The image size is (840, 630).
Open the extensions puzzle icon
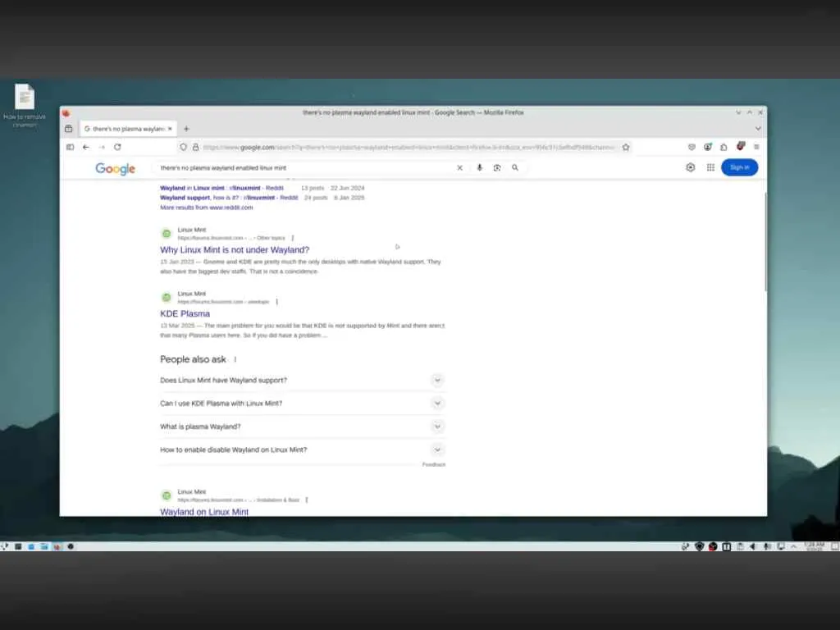tap(724, 147)
